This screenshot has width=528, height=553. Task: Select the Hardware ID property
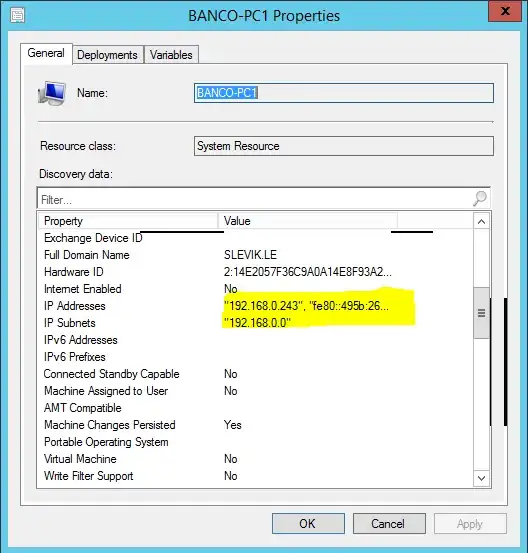pos(74,272)
